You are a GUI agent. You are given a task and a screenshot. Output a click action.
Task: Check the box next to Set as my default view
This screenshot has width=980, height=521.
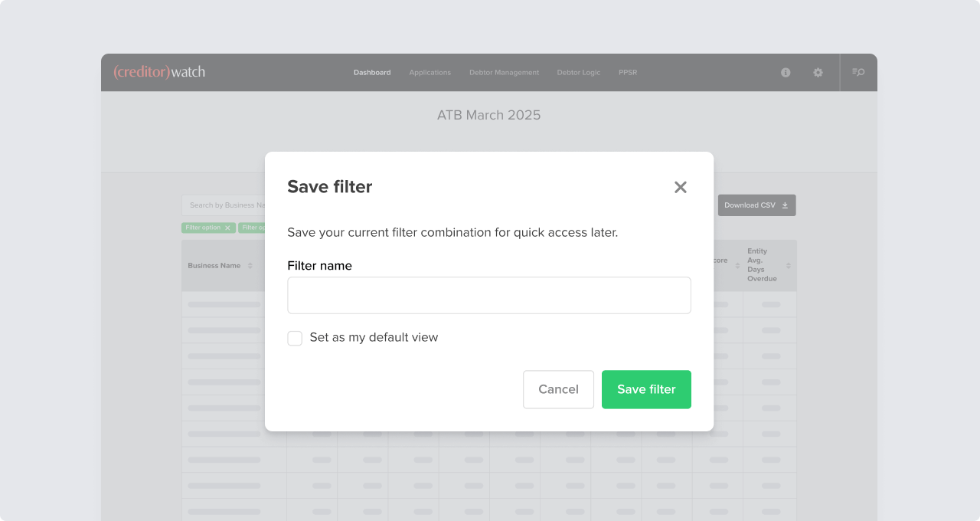[x=295, y=338]
